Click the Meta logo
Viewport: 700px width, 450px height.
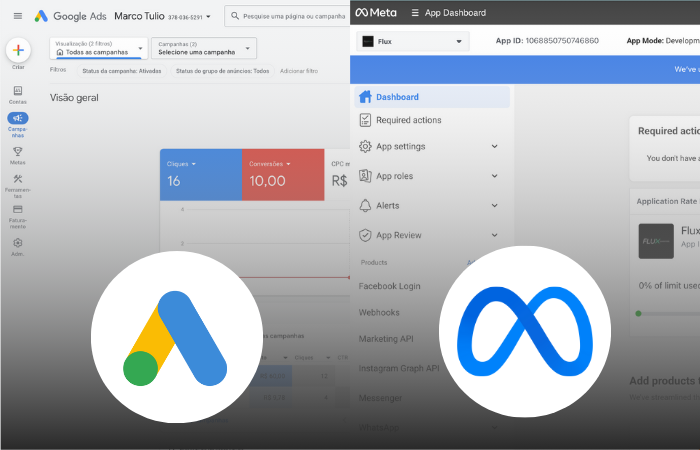tap(376, 13)
